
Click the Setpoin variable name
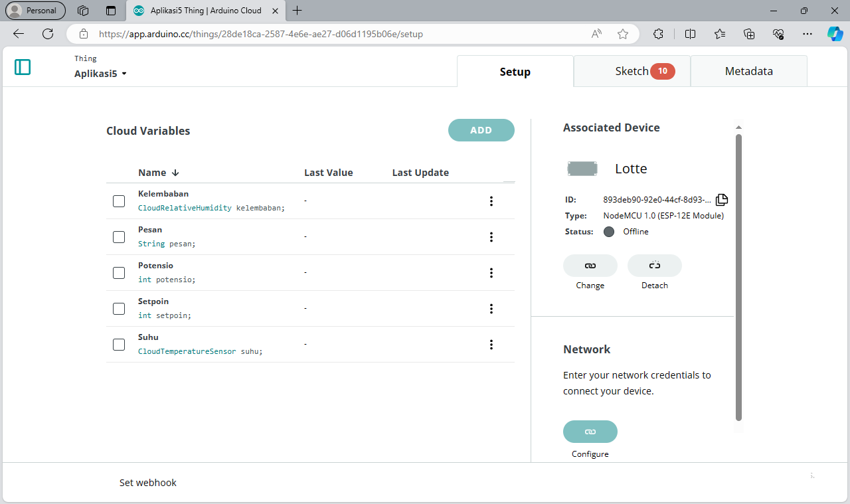153,301
